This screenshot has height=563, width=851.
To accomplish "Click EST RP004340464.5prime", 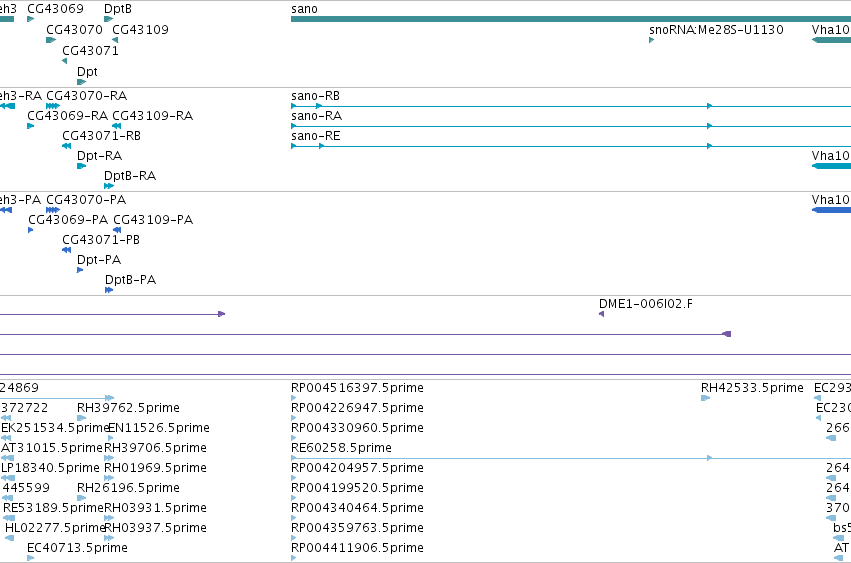I will point(357,508).
